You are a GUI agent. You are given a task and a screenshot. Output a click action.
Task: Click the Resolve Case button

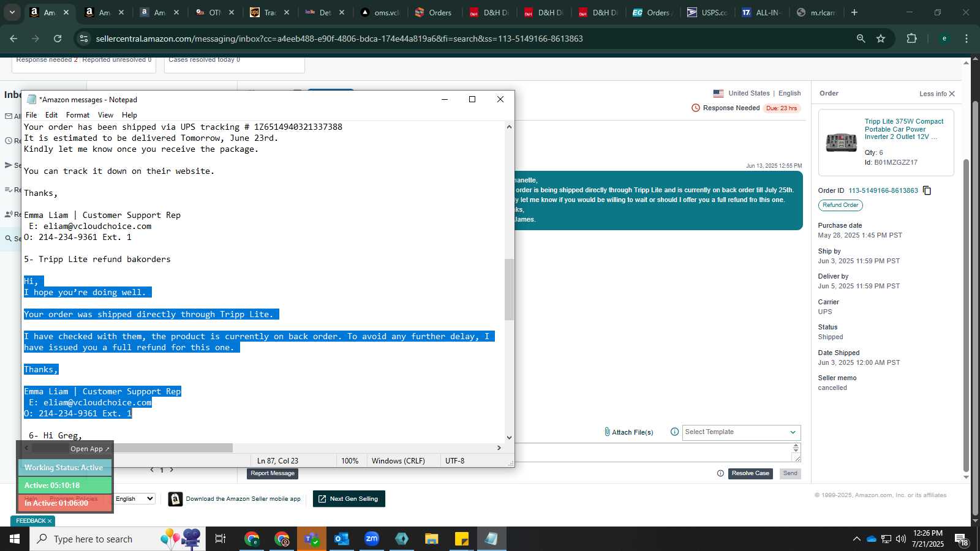tap(750, 473)
